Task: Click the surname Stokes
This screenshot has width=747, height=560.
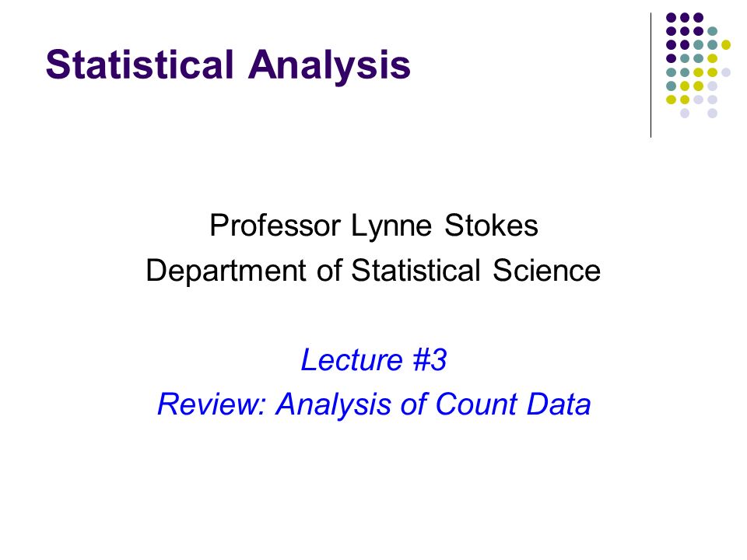Action: [491, 226]
